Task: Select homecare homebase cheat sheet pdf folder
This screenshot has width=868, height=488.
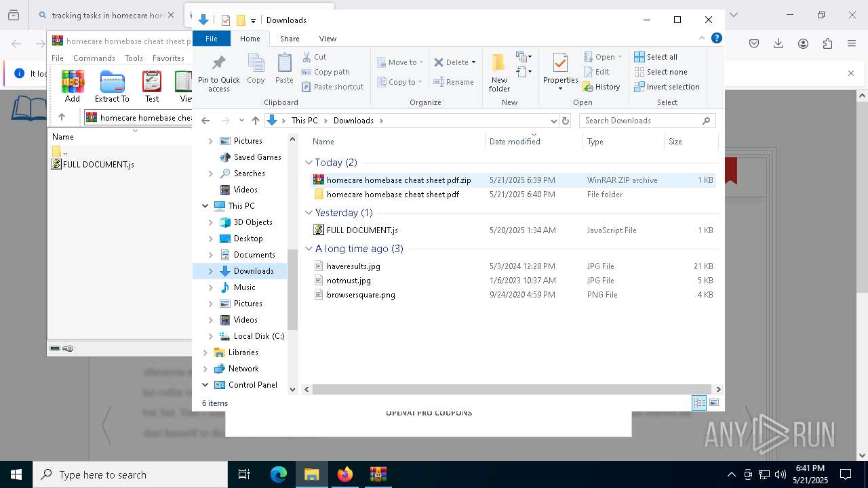Action: 513,195
